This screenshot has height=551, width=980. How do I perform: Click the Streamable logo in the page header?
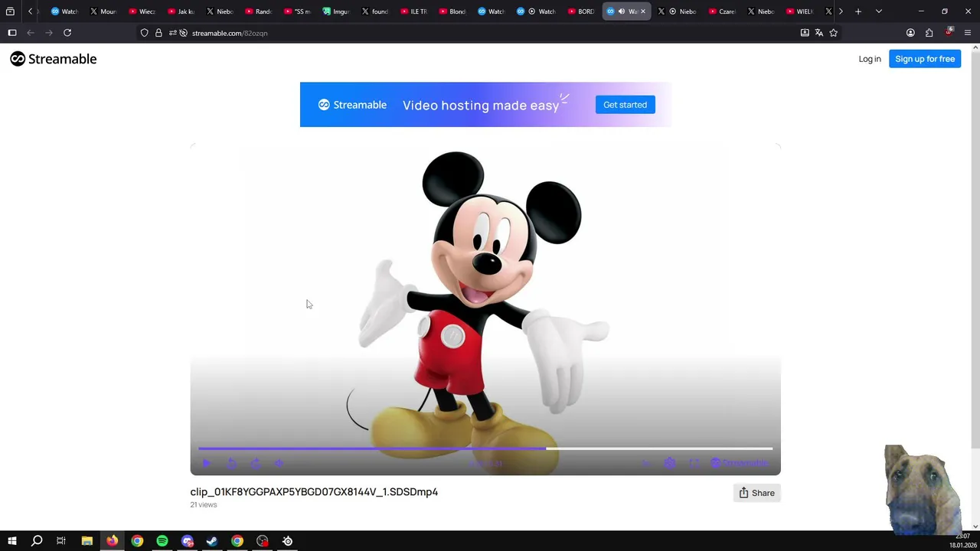(54, 59)
